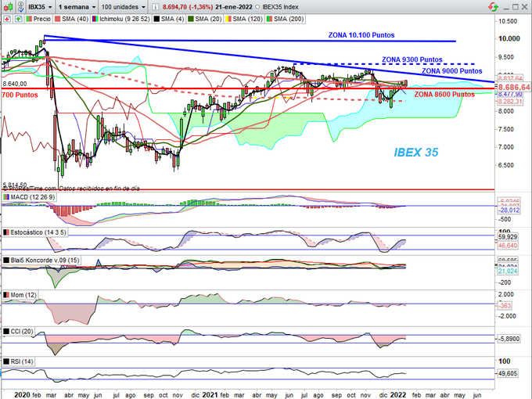
Task: Open SMA (40) indicator settings
Action: click(x=72, y=19)
